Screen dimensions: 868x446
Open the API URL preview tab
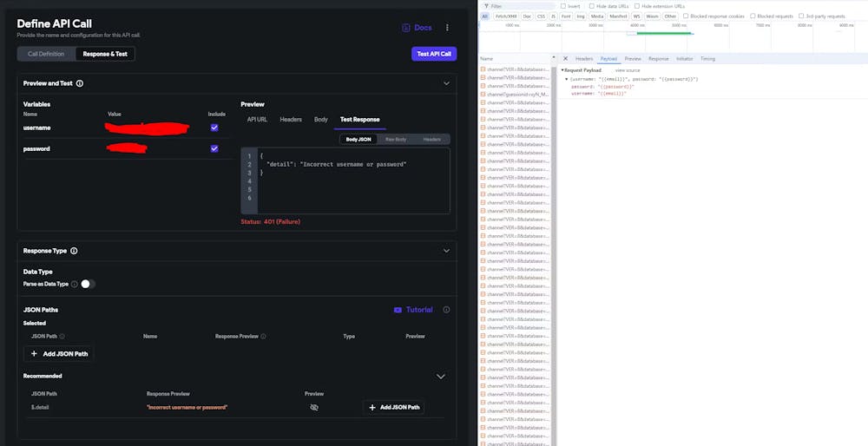coord(257,120)
